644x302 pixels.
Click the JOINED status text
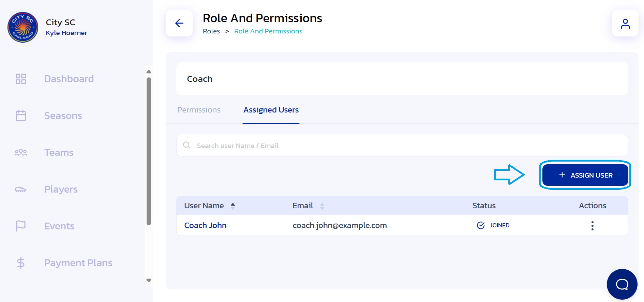pos(499,225)
